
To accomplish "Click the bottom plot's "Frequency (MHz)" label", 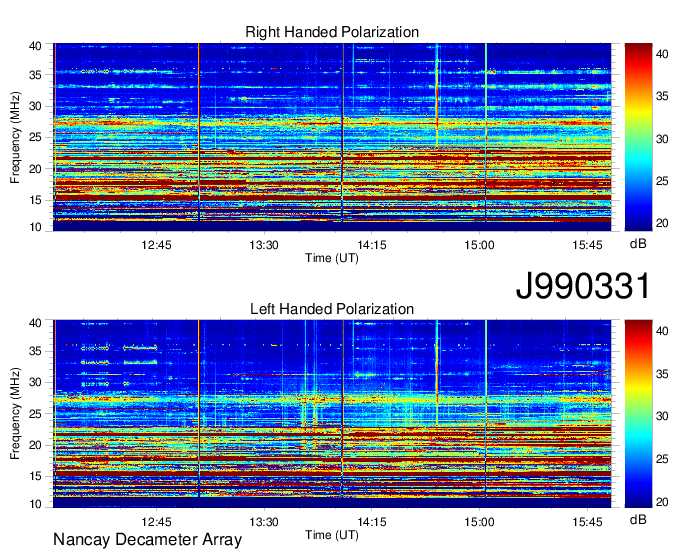I will (15, 414).
